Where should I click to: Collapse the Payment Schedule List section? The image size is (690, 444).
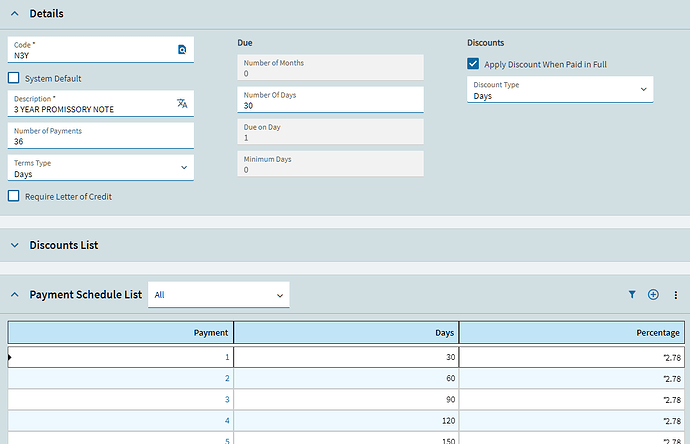15,294
